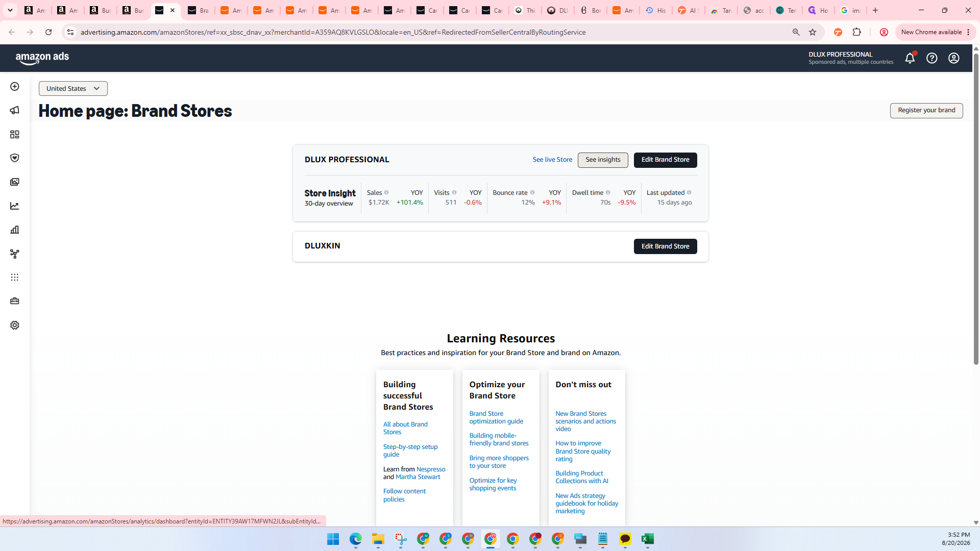The width and height of the screenshot is (980, 551).
Task: Open the DLUX PROFESSIONAL account switcher
Action: (x=851, y=58)
